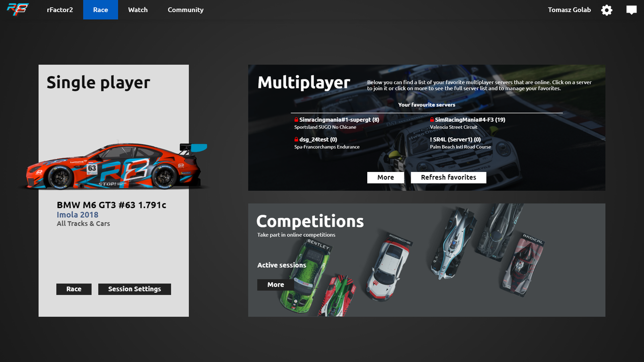
Task: Click Take part in online competitions text
Action: pos(296,235)
